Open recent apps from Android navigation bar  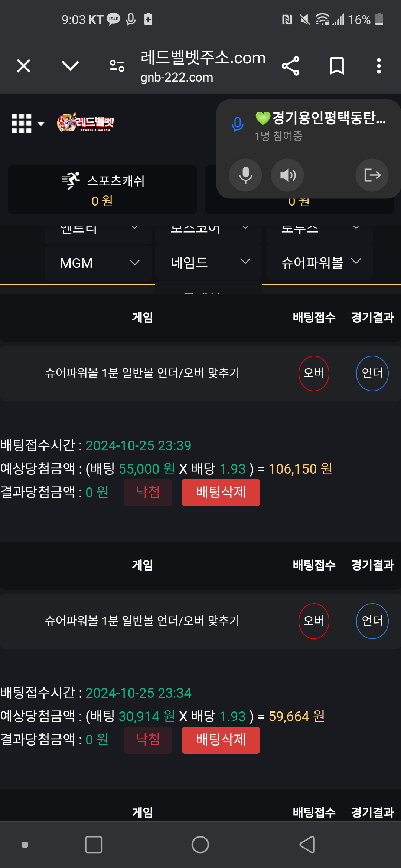coord(94,845)
